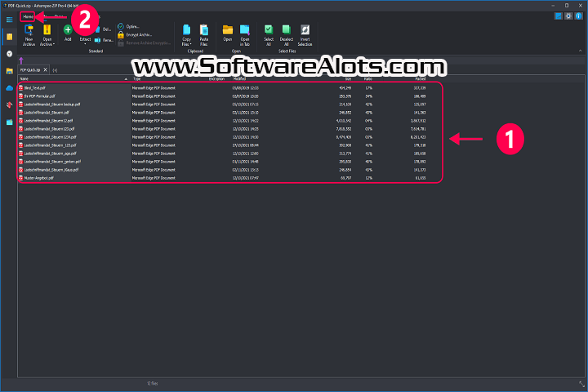Click Open in Tab

coord(245,35)
